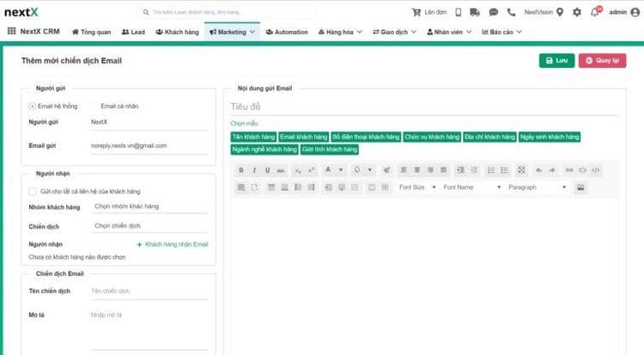
Task: Expand the Báo cáo menu
Action: [x=501, y=32]
